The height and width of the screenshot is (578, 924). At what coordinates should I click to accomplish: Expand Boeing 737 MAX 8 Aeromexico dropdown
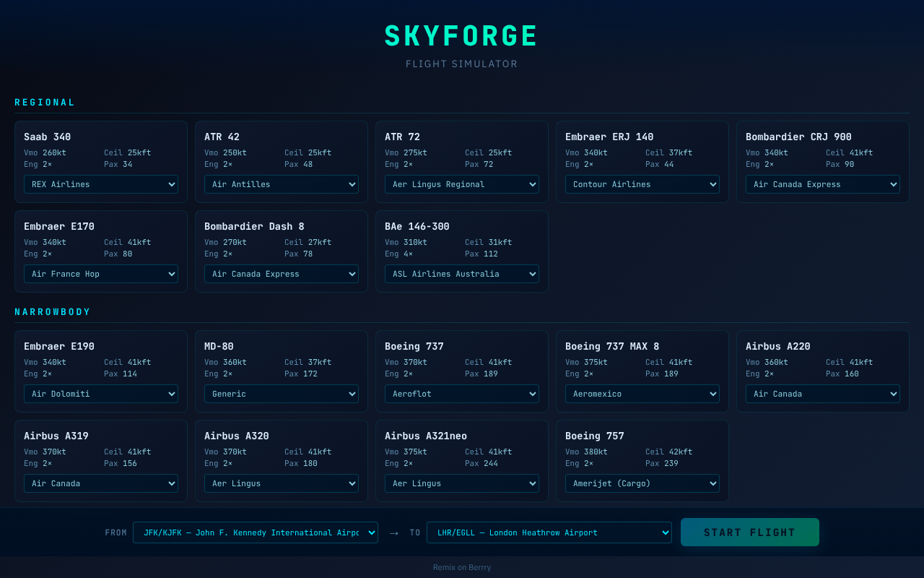coord(642,394)
